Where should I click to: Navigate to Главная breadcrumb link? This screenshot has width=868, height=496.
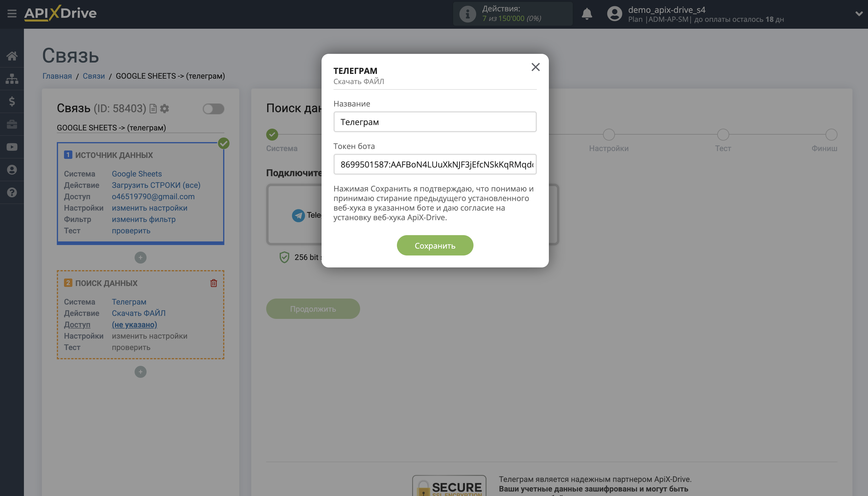57,76
